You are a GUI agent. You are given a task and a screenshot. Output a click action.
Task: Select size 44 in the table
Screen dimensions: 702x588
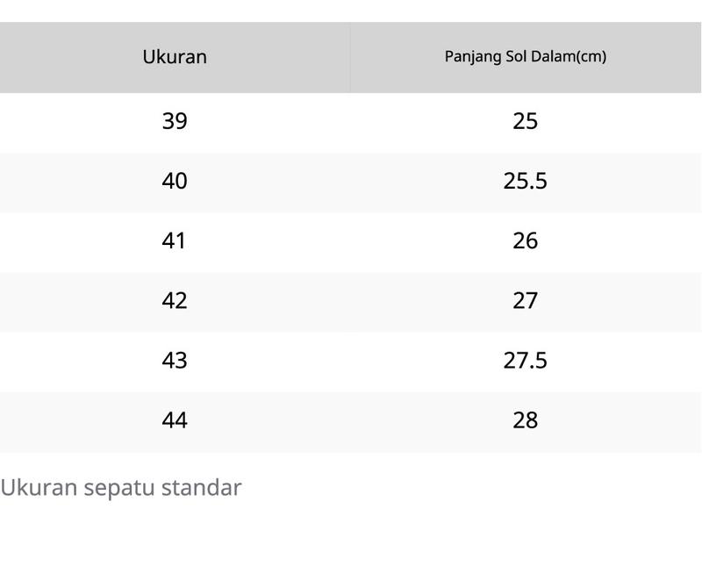click(x=175, y=420)
